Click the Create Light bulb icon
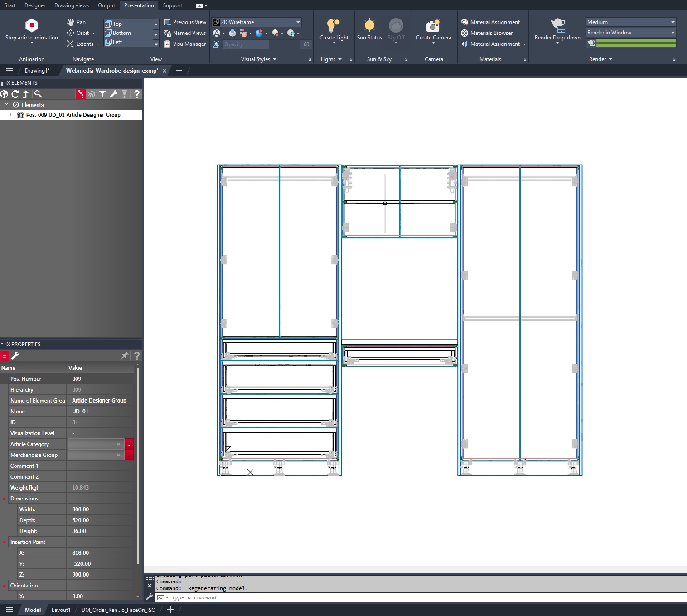Viewport: 687px width, 616px height. click(334, 25)
